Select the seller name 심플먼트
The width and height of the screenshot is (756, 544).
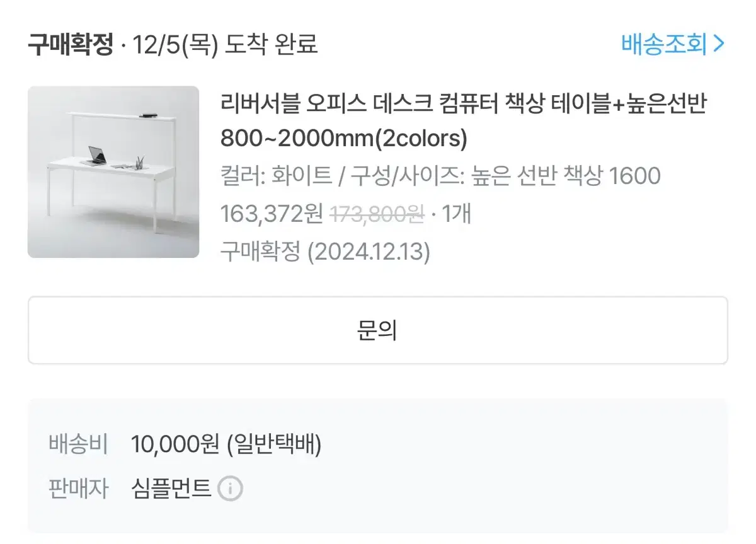(171, 489)
